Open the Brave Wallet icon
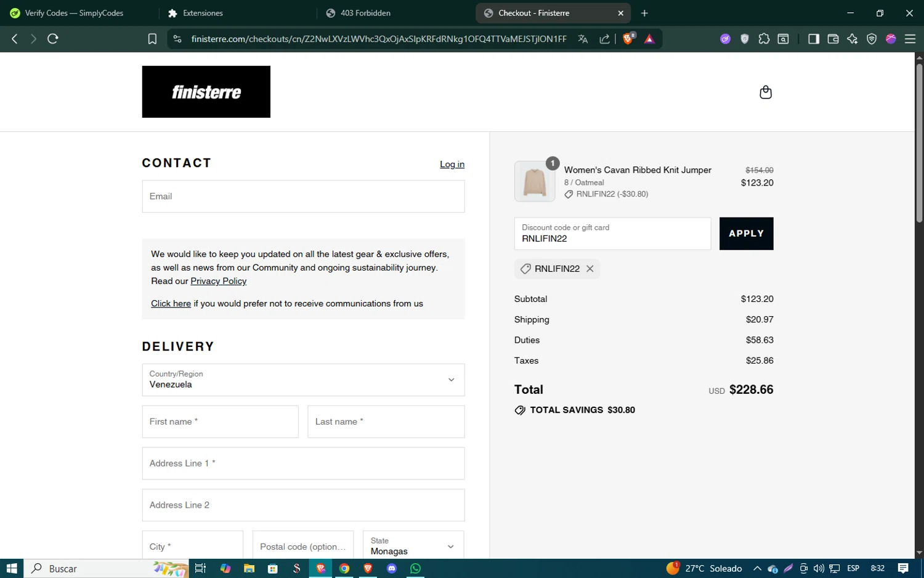924x578 pixels. pyautogui.click(x=833, y=39)
